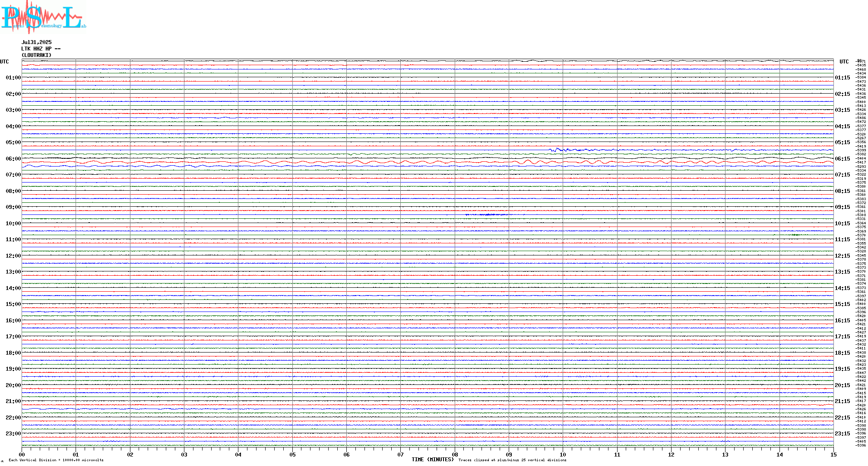Click the 03:00 hour label
This screenshot has width=868, height=466.
click(x=13, y=110)
